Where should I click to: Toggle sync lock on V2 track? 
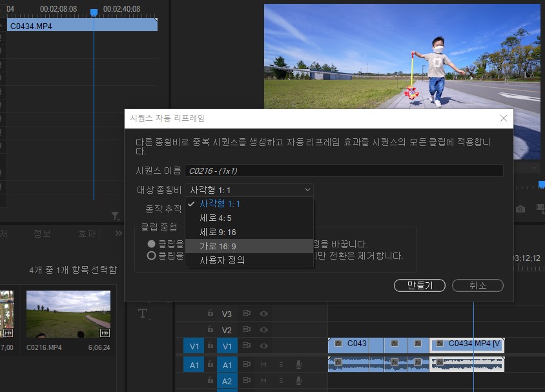(247, 329)
